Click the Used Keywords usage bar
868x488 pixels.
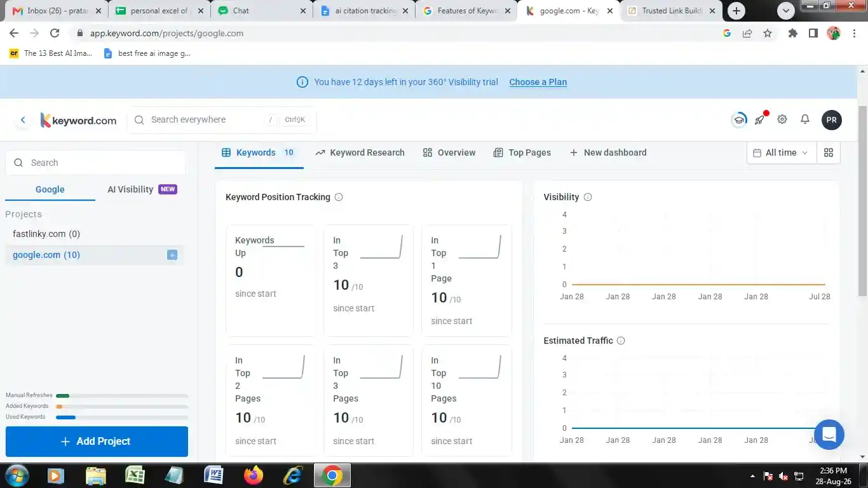pos(122,417)
